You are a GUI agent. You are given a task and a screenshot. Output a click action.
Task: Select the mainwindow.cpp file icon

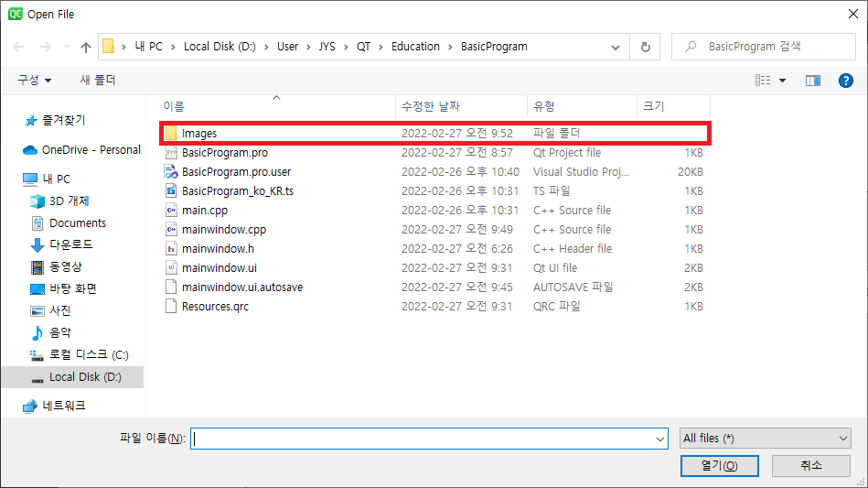pyautogui.click(x=172, y=229)
